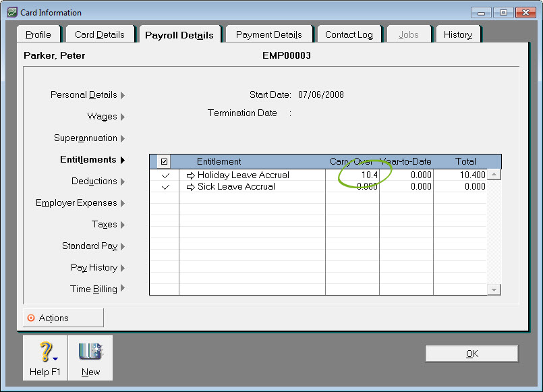543x392 pixels.
Task: Click the Help F1 question mark icon
Action: pyautogui.click(x=45, y=352)
